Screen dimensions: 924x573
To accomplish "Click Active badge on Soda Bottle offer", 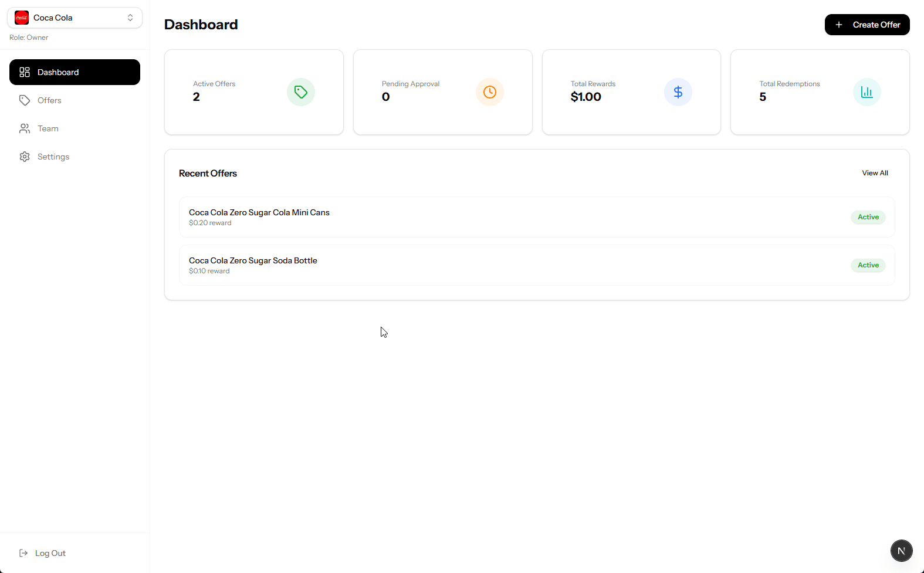I will tap(868, 265).
